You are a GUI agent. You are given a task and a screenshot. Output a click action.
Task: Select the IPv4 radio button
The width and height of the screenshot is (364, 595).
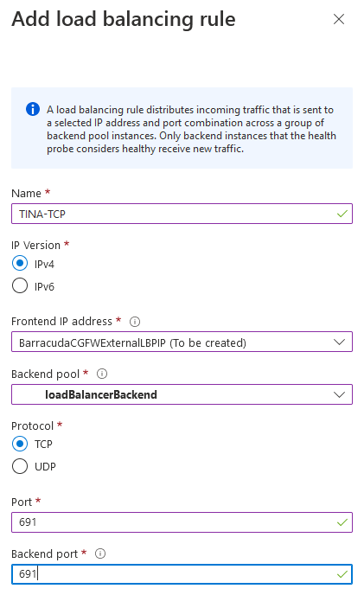(20, 264)
